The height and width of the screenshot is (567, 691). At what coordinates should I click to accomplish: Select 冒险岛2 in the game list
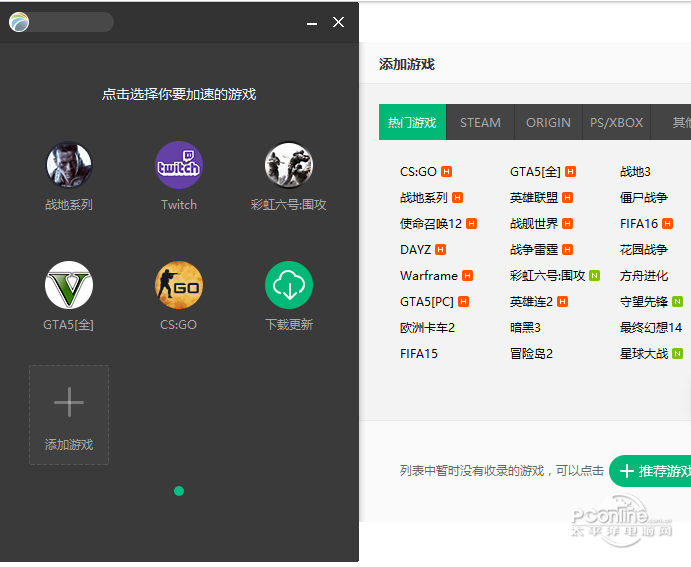pos(531,353)
